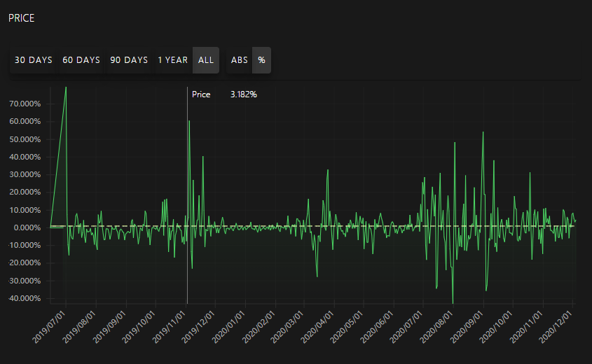Select the ALL time range button
This screenshot has height=364, width=592.
(206, 60)
